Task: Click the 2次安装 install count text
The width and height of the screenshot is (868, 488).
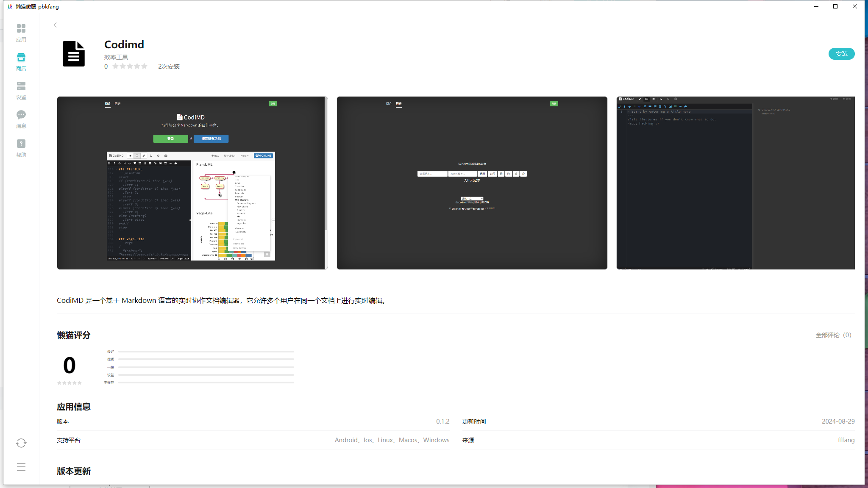Action: pyautogui.click(x=169, y=67)
